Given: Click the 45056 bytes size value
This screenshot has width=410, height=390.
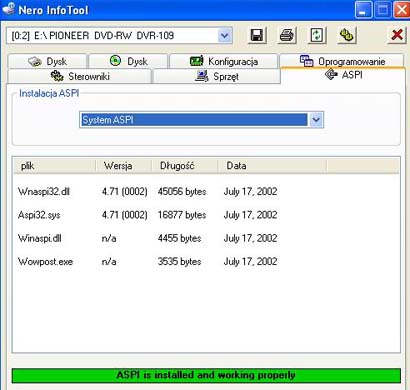Looking at the screenshot, I should [x=182, y=192].
